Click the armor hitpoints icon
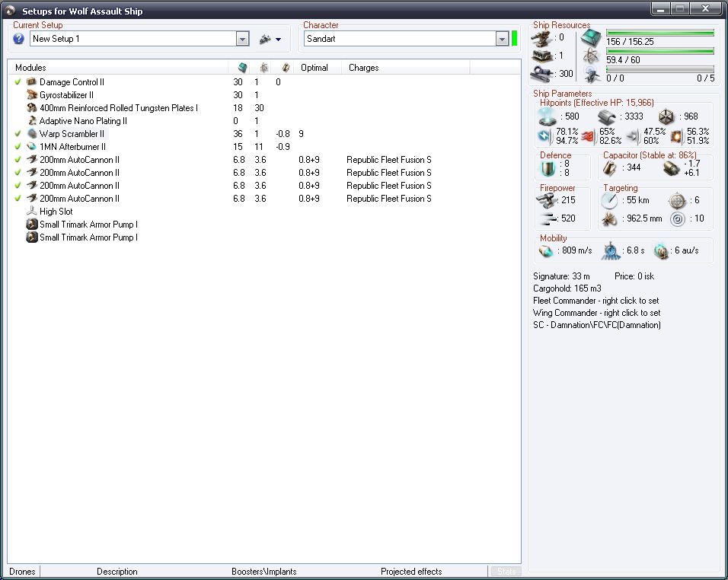Image resolution: width=728 pixels, height=580 pixels. click(606, 116)
